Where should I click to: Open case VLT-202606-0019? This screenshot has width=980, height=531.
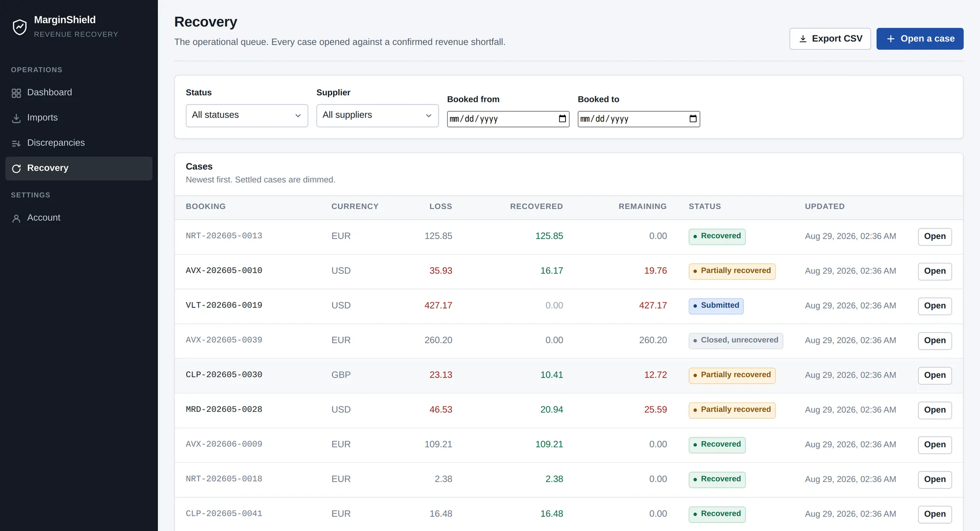tap(934, 306)
